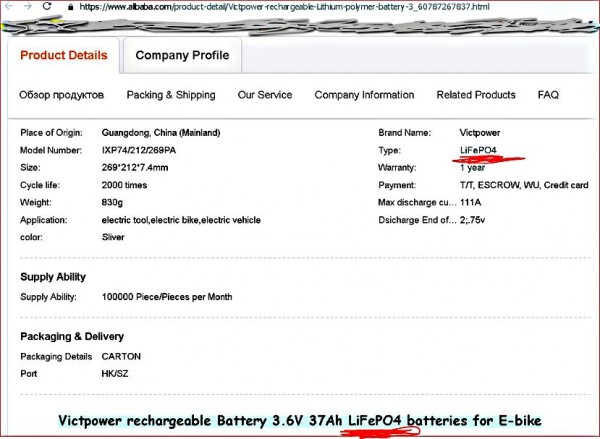Click '100000 Piece/Pieces per Month' value

167,297
